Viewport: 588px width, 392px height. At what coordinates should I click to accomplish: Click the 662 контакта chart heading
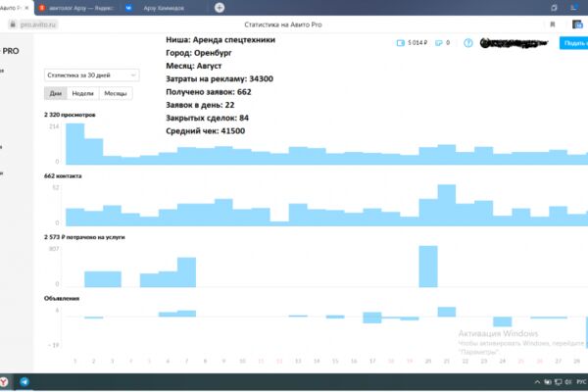tap(63, 176)
